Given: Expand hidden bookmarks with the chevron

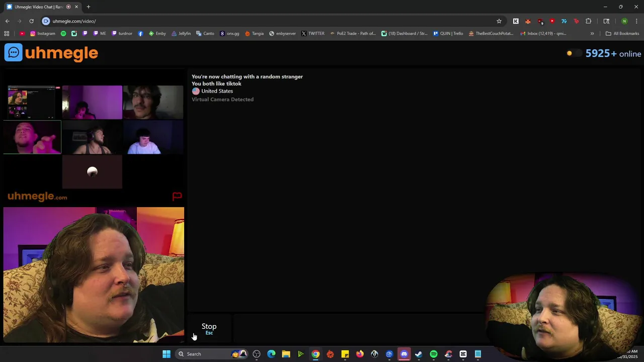Looking at the screenshot, I should pos(592,34).
